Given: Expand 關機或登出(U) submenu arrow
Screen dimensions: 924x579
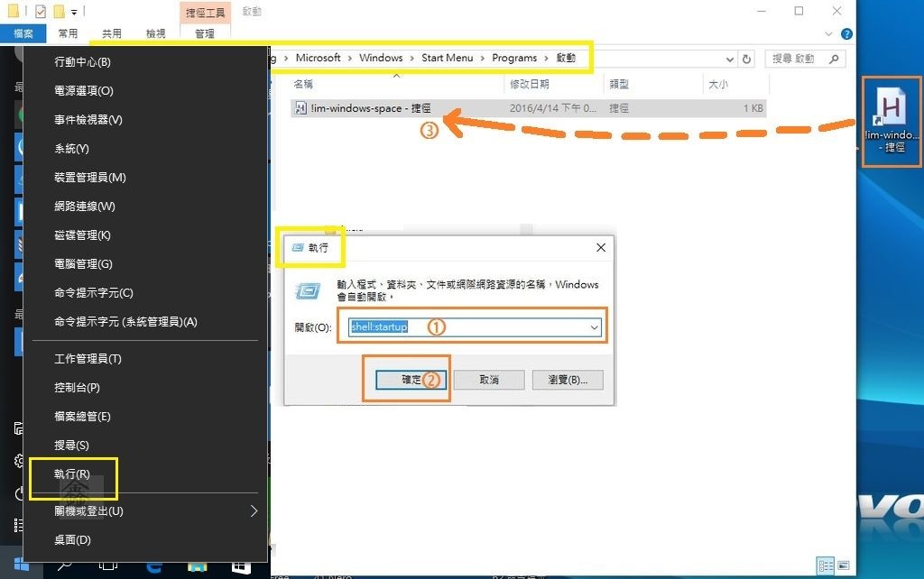Looking at the screenshot, I should click(254, 510).
